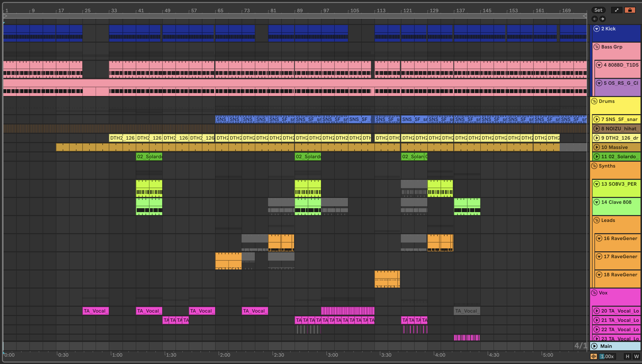Fold the Drums group track
Viewport: 642px width, 364px height.
click(594, 101)
